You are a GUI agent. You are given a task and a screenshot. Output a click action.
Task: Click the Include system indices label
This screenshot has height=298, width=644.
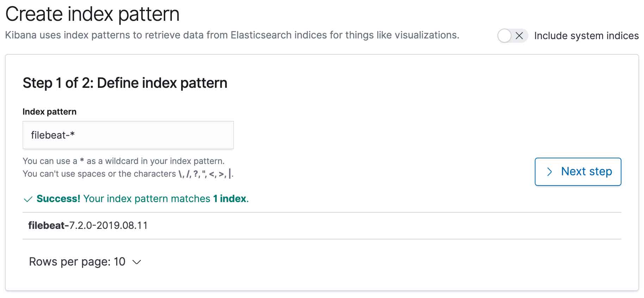point(586,36)
